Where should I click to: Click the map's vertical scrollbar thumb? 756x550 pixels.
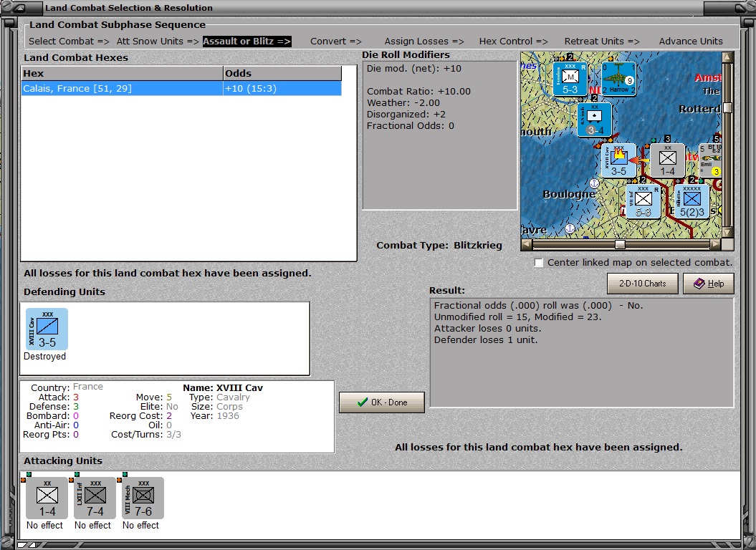[727, 108]
